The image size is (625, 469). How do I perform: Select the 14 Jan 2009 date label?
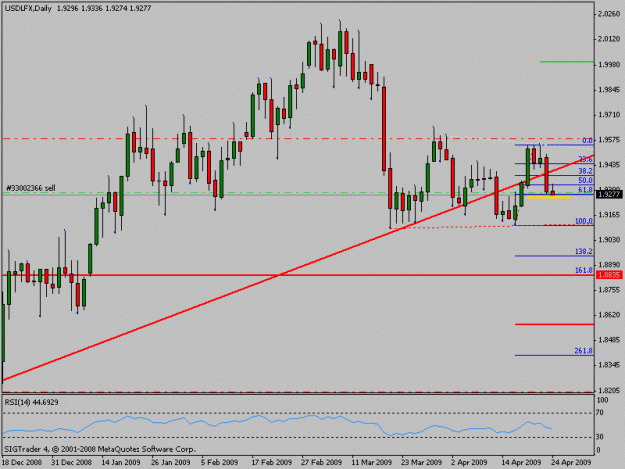(x=121, y=463)
